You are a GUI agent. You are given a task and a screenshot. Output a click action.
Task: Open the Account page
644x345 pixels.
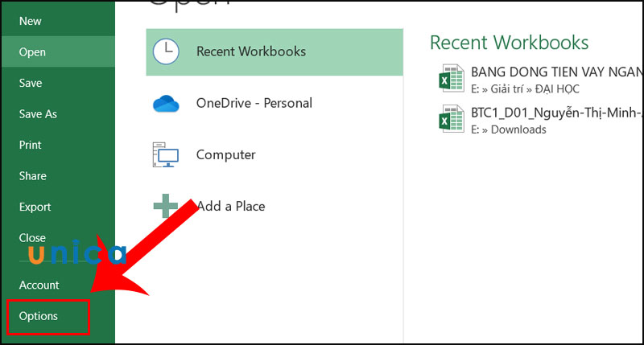click(39, 285)
